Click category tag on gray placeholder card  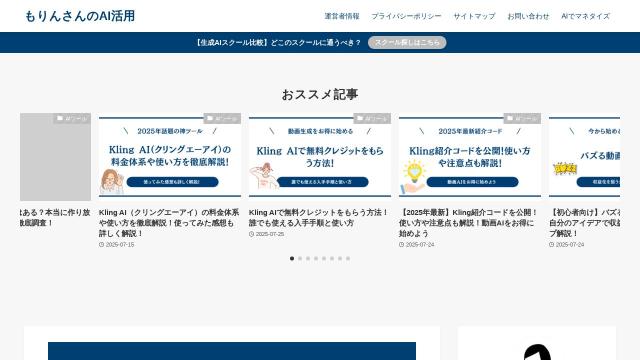(x=72, y=118)
